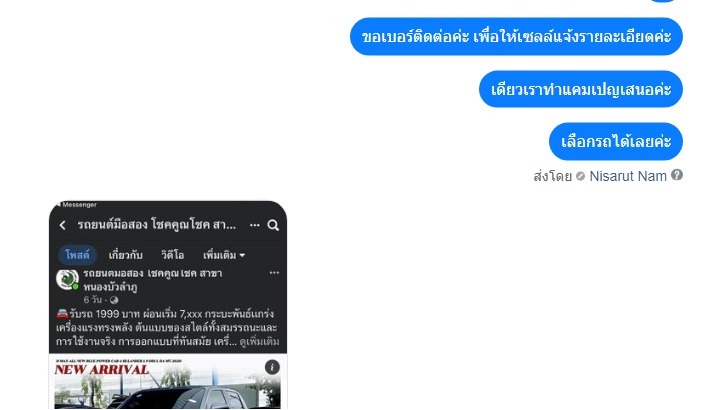Screen dimensions: 712x410
Task: Click the Nisarut Nam sender name
Action: coord(628,176)
